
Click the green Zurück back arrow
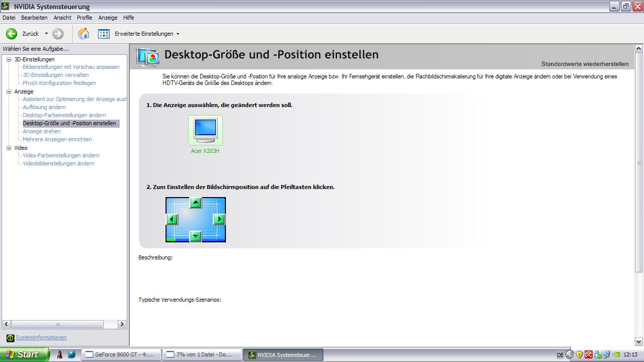12,34
